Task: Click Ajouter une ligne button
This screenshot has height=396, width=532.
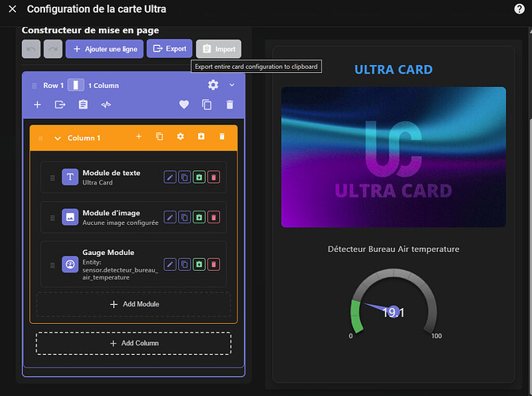Action: coord(104,49)
